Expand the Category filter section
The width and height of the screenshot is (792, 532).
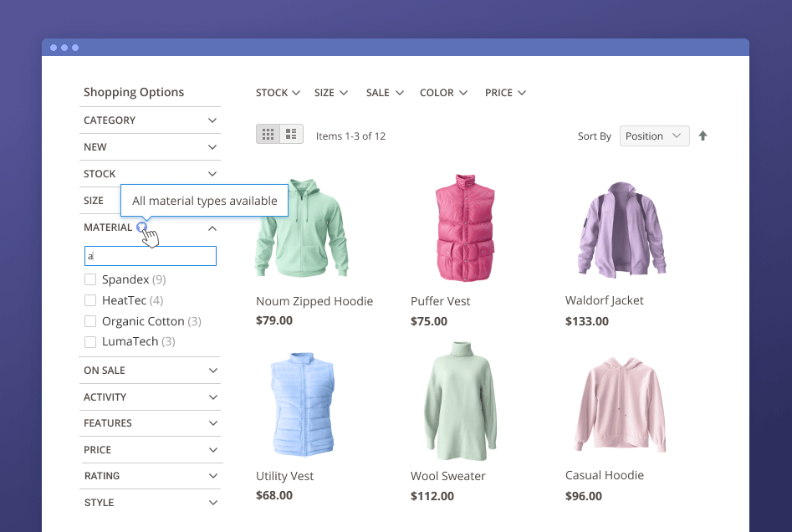[212, 120]
